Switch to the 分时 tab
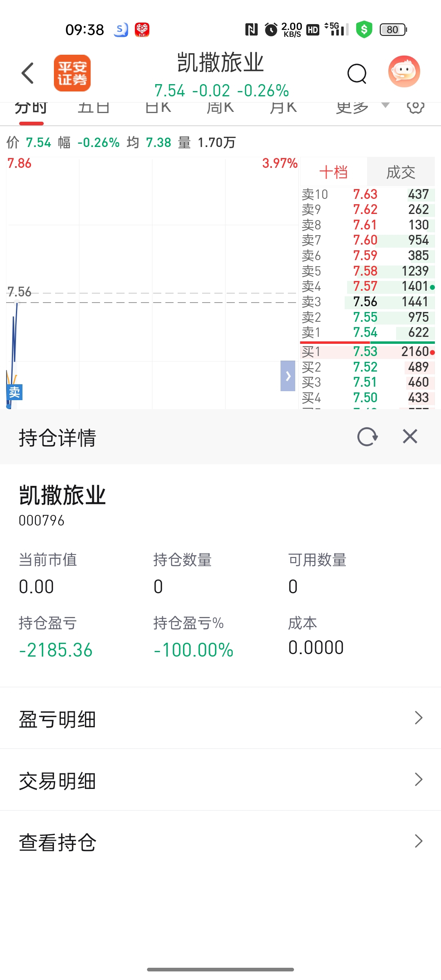Image resolution: width=441 pixels, height=980 pixels. [x=31, y=108]
